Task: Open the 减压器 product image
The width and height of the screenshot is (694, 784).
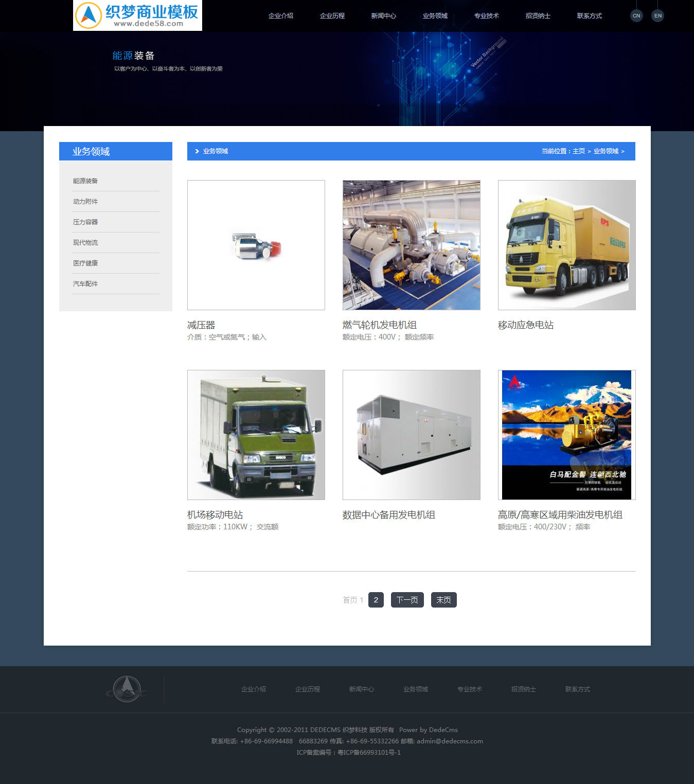Action: 256,245
